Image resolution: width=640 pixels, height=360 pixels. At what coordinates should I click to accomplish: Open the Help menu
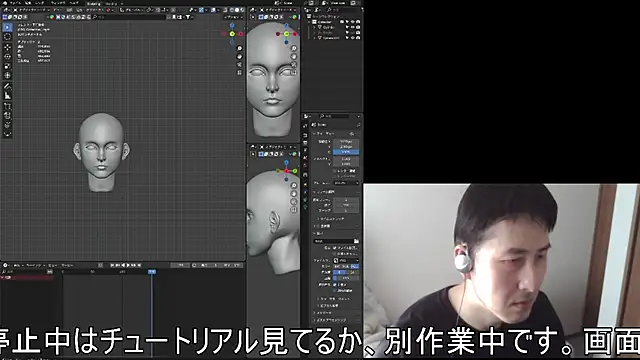(74, 3)
